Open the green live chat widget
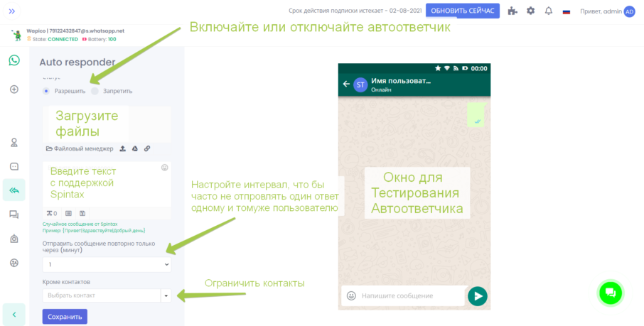 tap(611, 293)
